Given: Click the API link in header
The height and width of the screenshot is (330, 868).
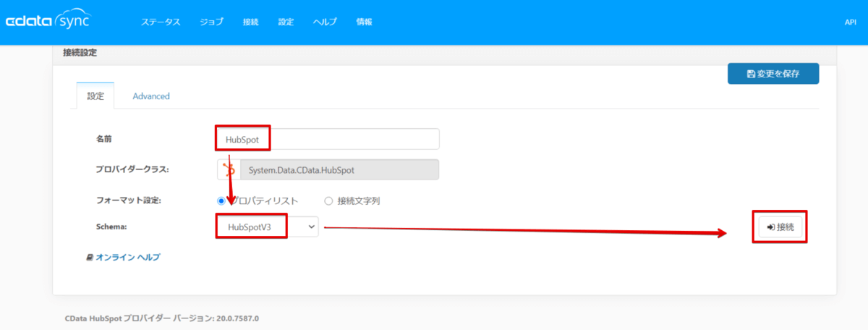Looking at the screenshot, I should click(851, 22).
